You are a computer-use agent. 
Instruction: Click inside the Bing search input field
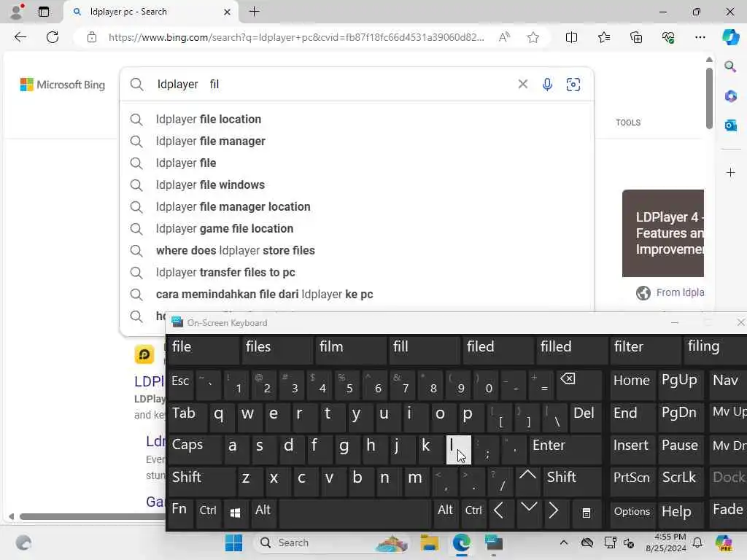point(333,85)
